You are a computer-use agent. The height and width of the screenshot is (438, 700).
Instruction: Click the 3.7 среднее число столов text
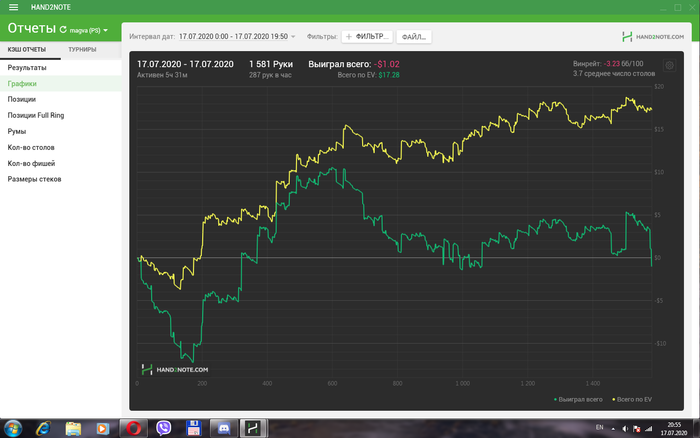tap(614, 74)
